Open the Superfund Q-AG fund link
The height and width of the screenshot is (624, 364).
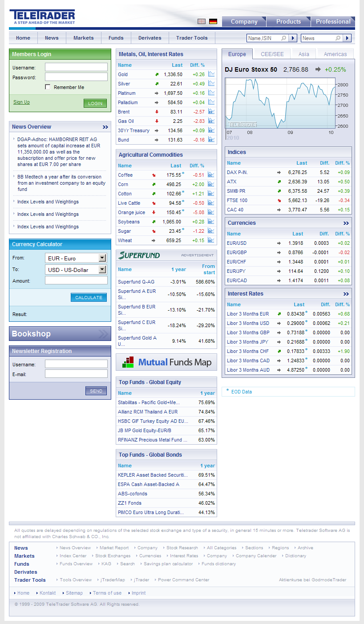click(x=136, y=282)
